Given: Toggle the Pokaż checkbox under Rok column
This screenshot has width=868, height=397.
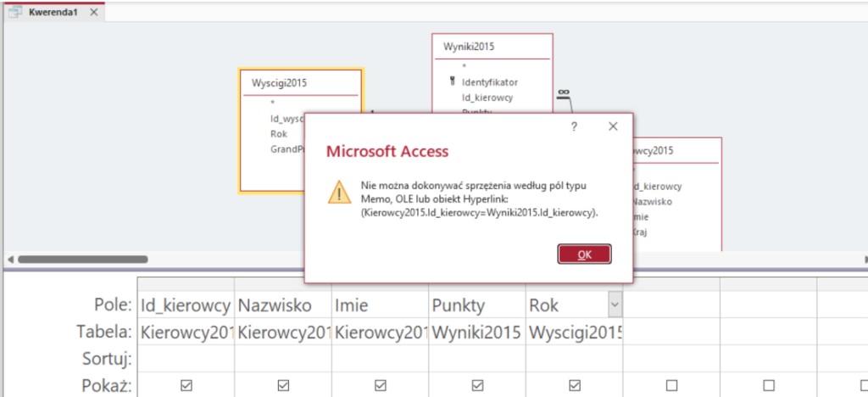Looking at the screenshot, I should tap(575, 385).
